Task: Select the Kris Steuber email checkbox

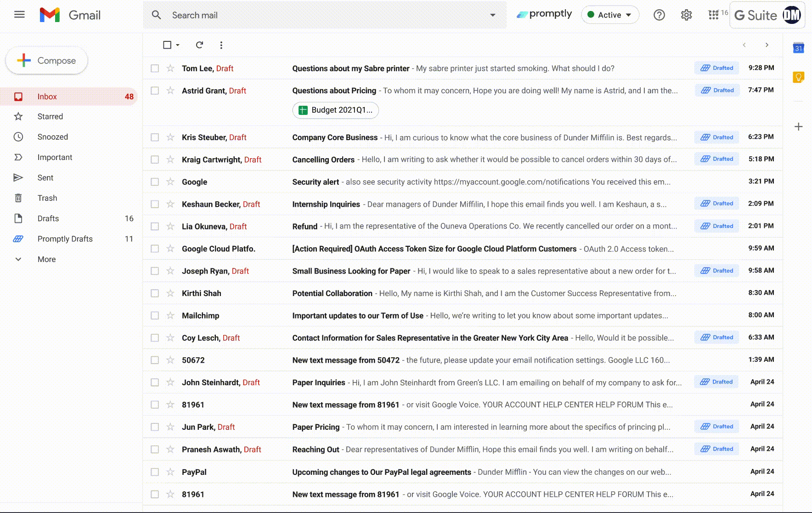Action: 155,137
